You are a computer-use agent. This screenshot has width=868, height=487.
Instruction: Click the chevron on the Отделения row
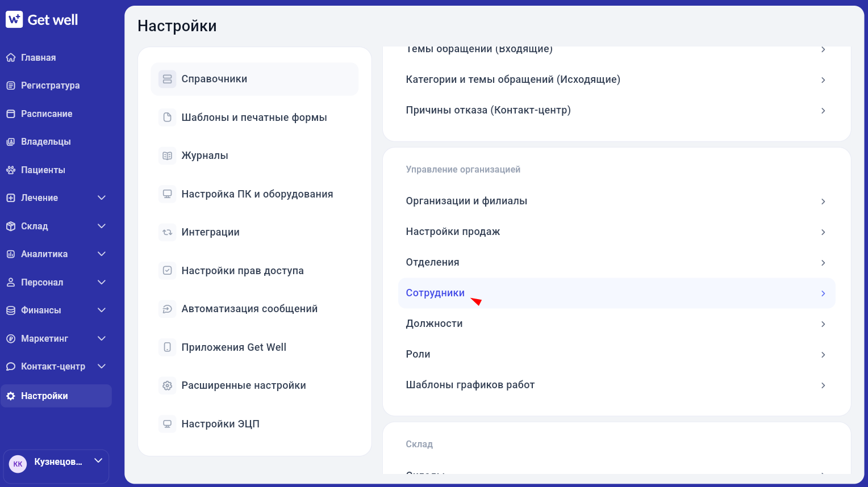(x=823, y=263)
